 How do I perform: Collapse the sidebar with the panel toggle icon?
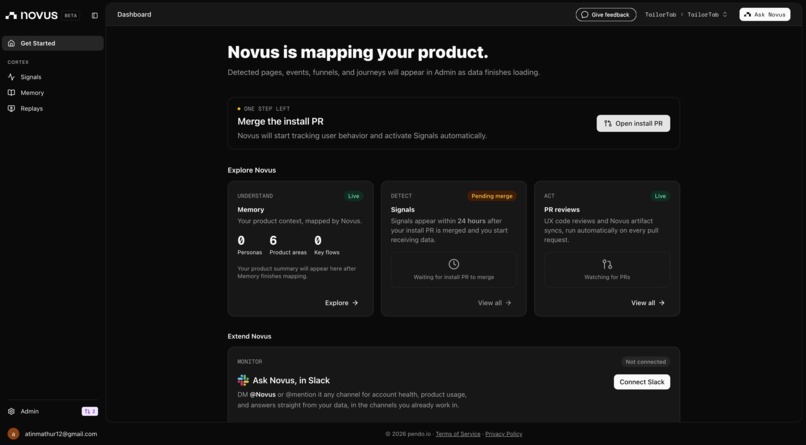point(95,15)
